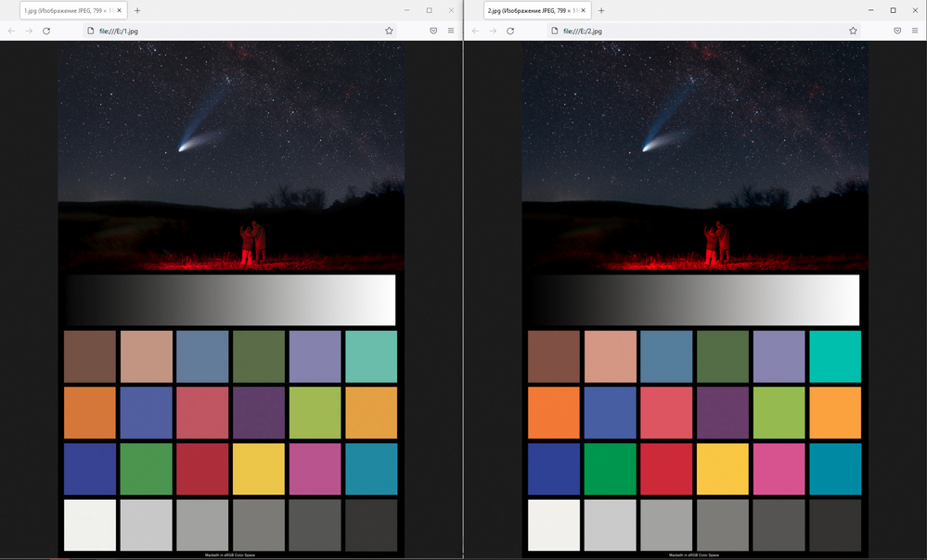Viewport: 927px width, 560px height.
Task: Close the 1.jpg browser window
Action: 451,10
